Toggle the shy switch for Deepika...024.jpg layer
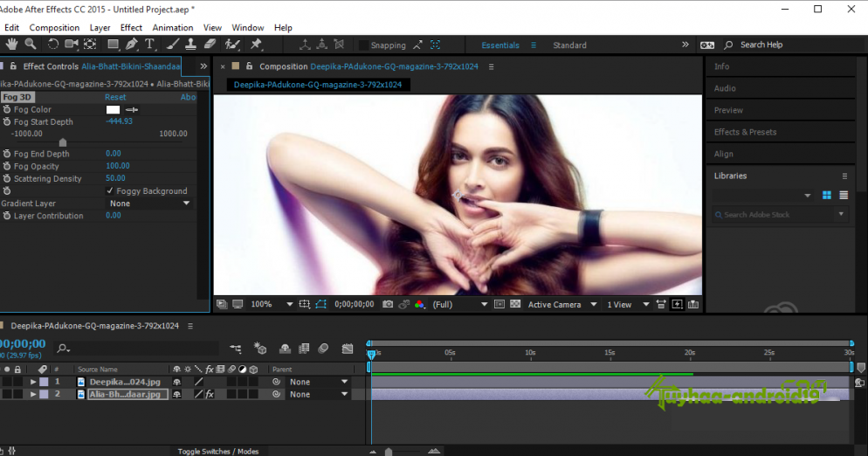868x456 pixels. click(x=176, y=382)
